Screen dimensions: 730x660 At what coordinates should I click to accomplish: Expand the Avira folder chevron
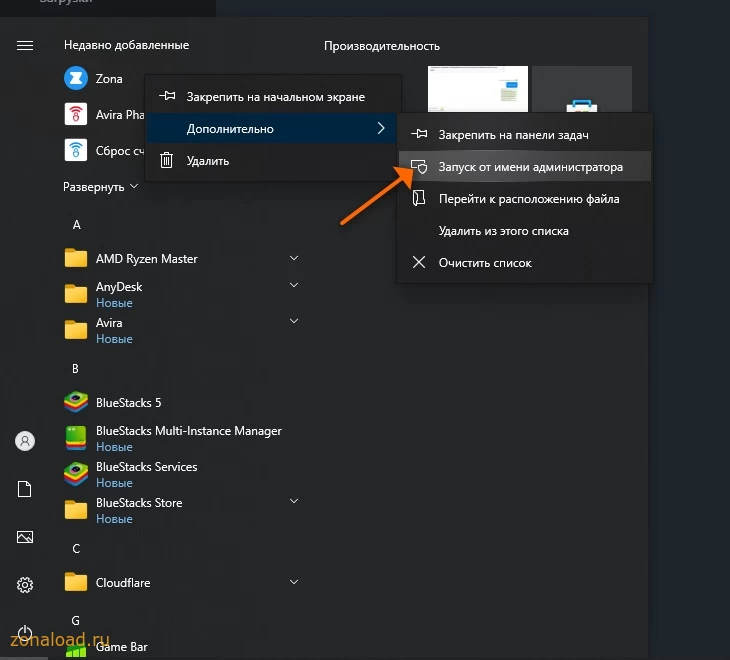[294, 320]
